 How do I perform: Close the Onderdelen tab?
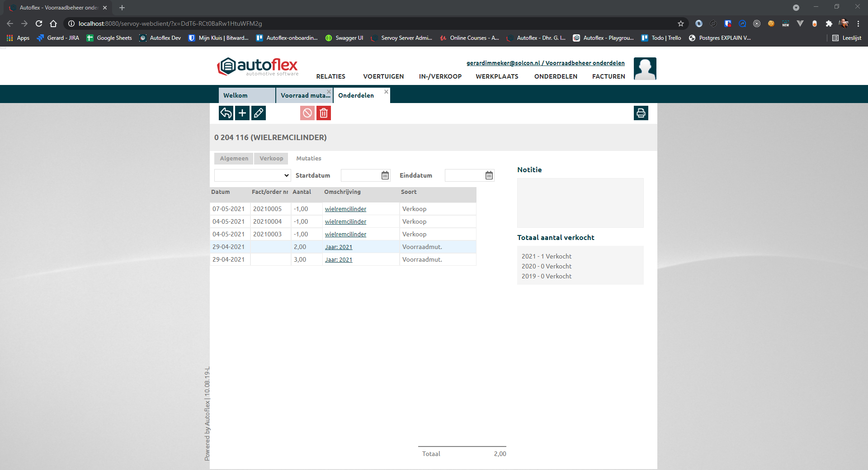tap(386, 92)
